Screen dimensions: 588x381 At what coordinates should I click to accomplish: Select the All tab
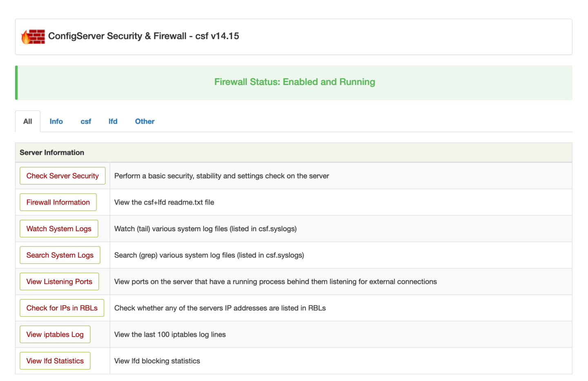[x=27, y=121]
